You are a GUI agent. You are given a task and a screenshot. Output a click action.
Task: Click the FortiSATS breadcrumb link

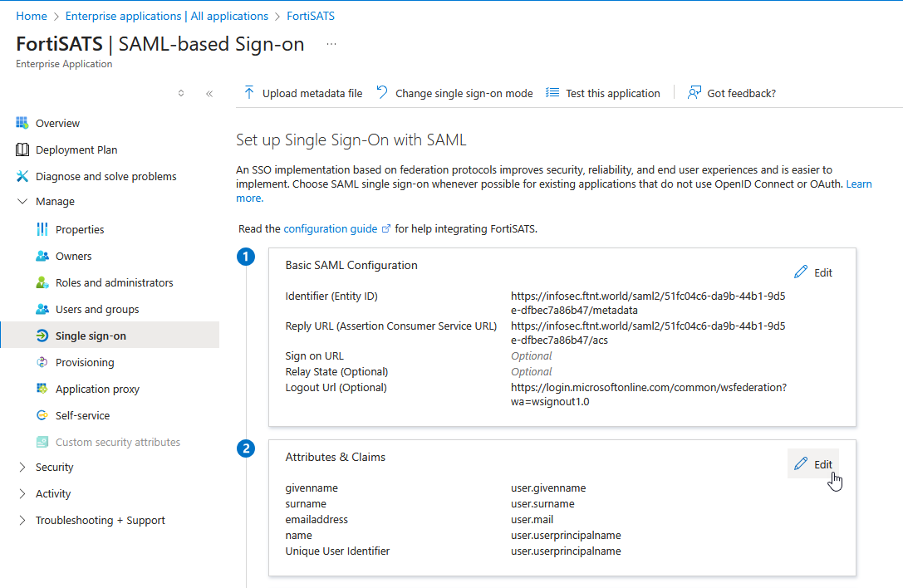coord(311,16)
